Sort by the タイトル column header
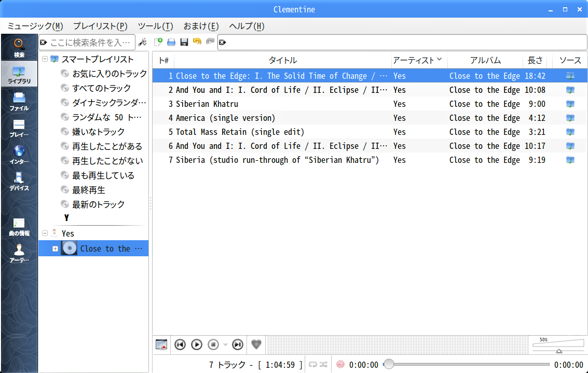This screenshot has width=588, height=373. [x=283, y=60]
